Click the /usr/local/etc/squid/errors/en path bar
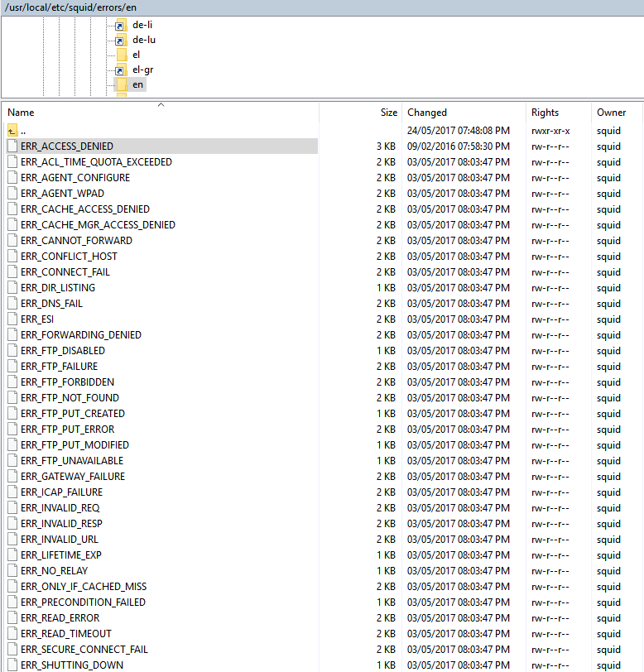Screen dimensions: 644x672 click(322, 7)
